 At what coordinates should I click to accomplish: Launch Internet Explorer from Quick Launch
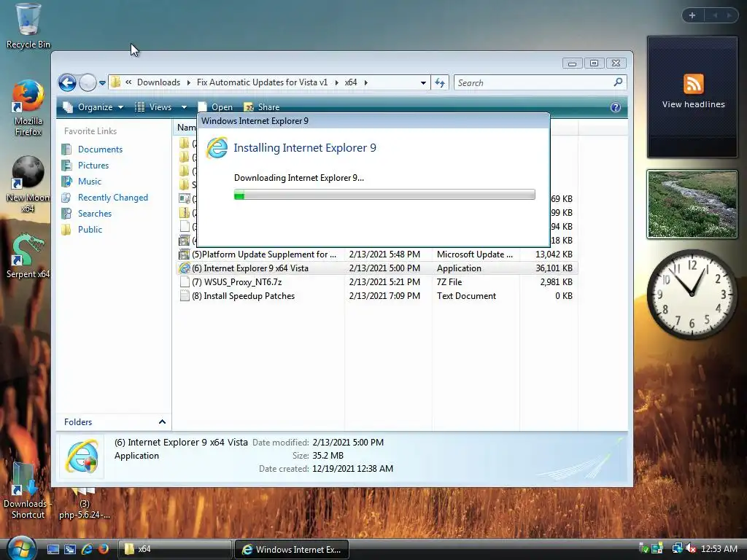[x=87, y=549]
